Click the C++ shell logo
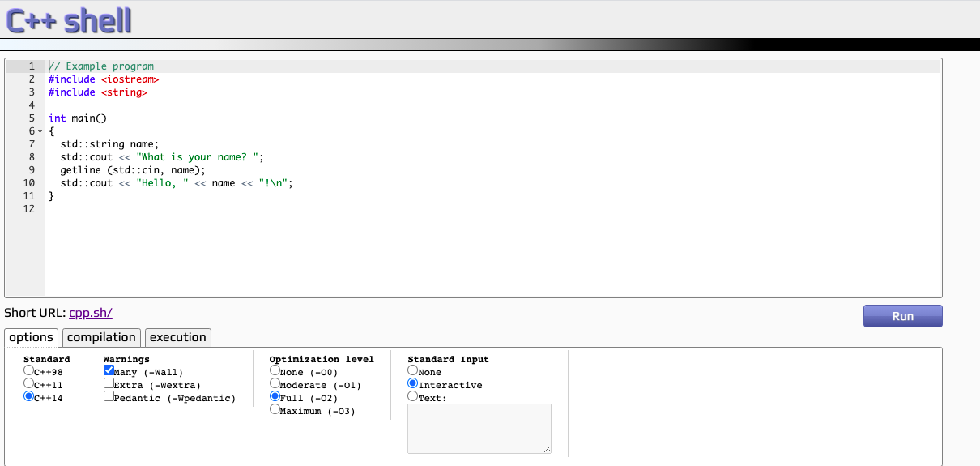 (x=69, y=20)
